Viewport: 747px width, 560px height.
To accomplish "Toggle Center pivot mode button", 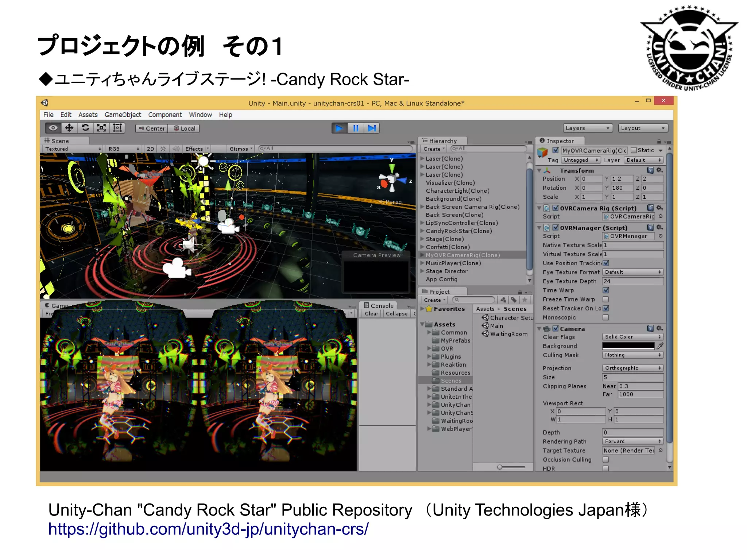I will pos(152,128).
